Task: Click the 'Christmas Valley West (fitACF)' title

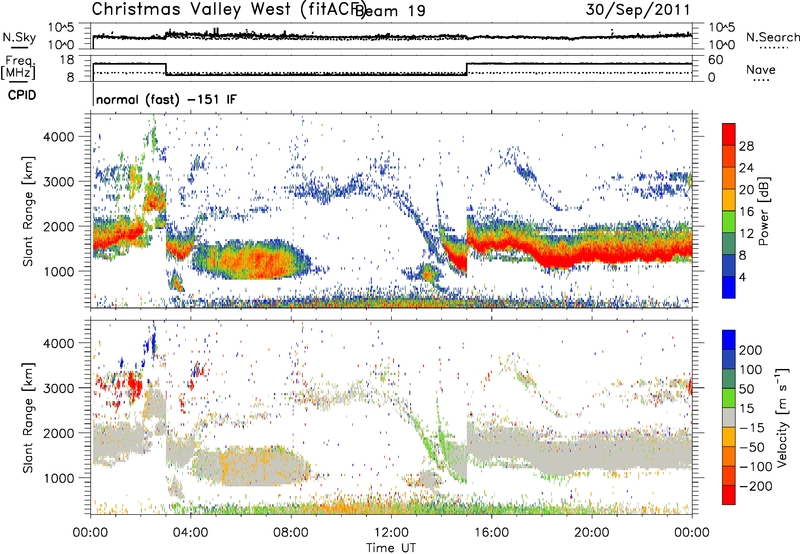Action: pyautogui.click(x=228, y=9)
